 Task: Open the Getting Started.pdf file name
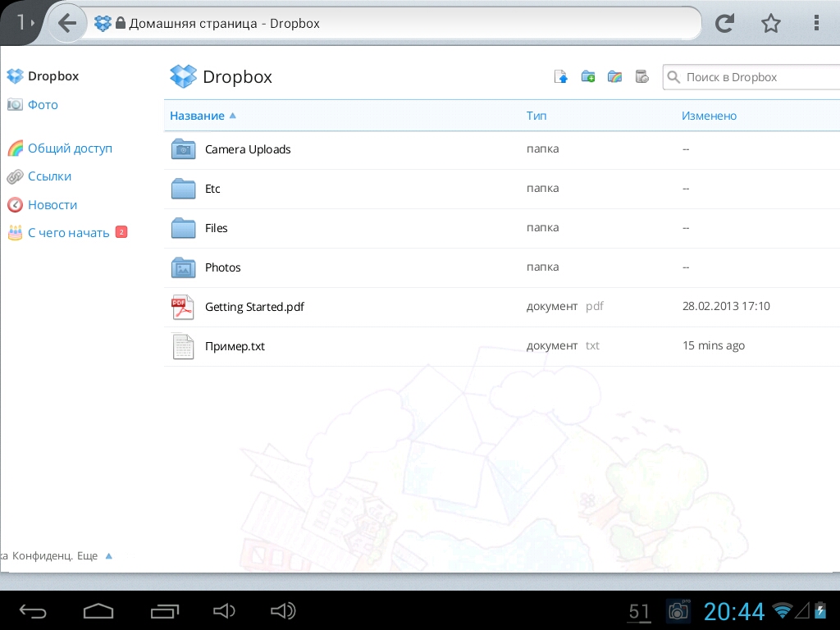tap(254, 307)
